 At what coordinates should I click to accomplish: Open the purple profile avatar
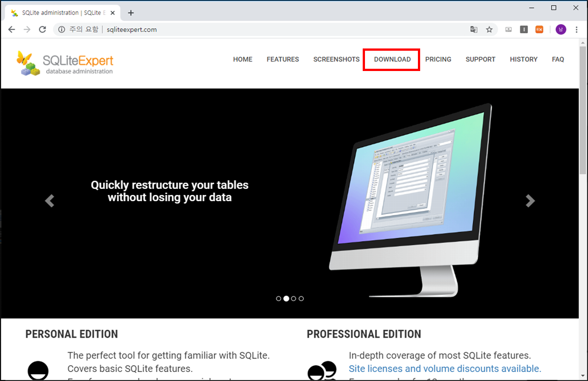click(560, 29)
